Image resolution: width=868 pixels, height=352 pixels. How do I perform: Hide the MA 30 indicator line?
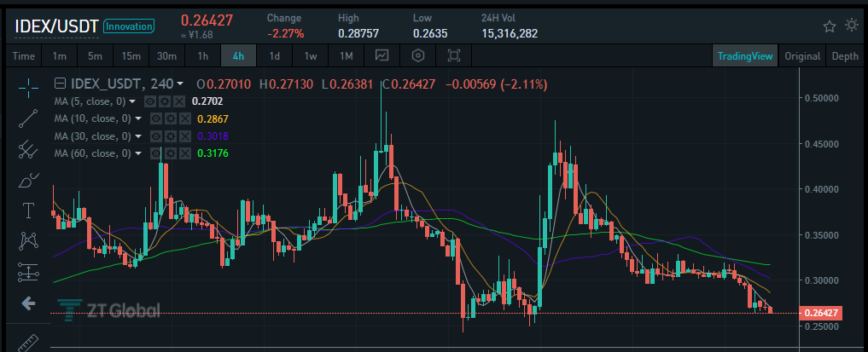pyautogui.click(x=157, y=136)
